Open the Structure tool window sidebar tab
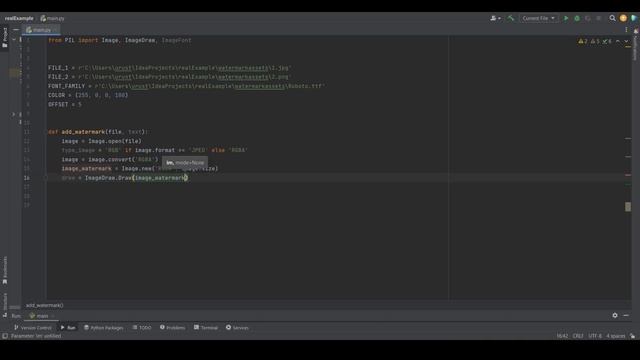 pos(5,304)
